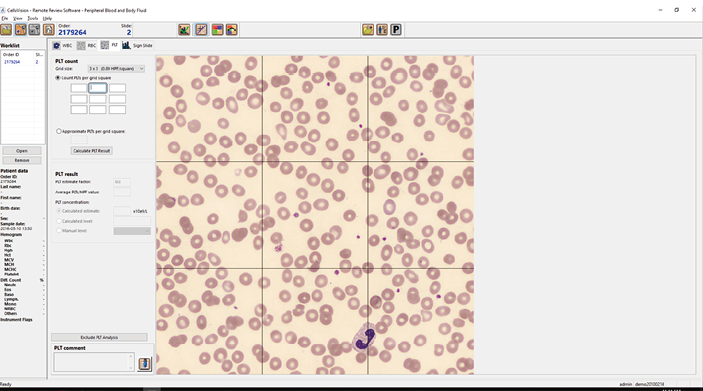Click the gray database toolbar icon
Image resolution: width=703 pixels, height=391 pixels.
point(35,30)
